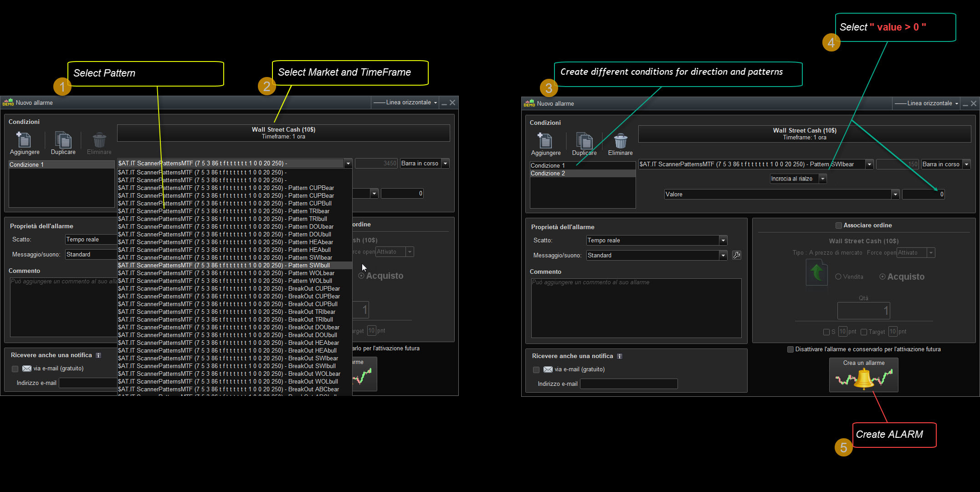The width and height of the screenshot is (980, 492).
Task: Close the right Nuovo allarme window
Action: point(974,103)
